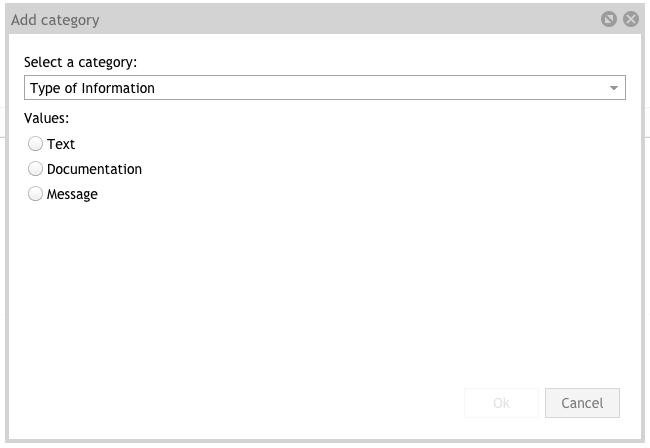Click the Select a category label

pos(80,62)
